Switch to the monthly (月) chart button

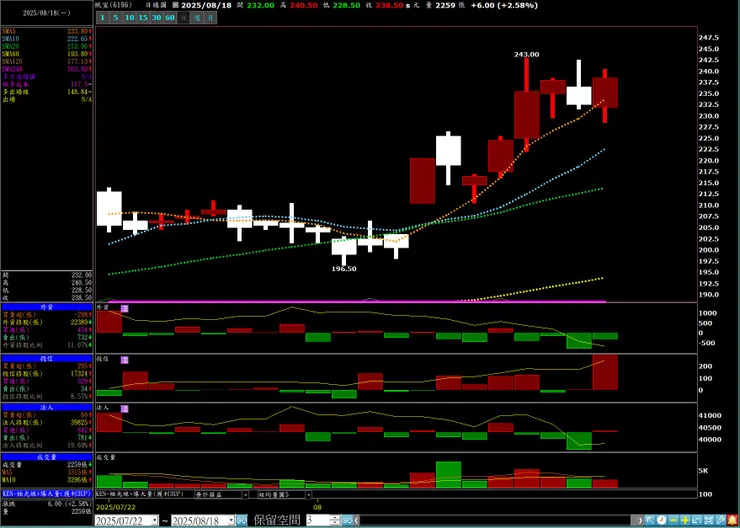(210, 17)
